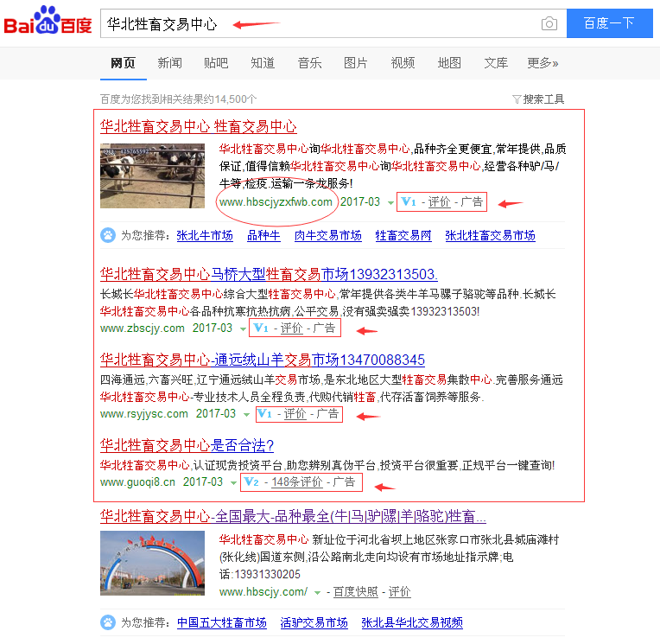Open recommended link 活驴交易市场
Screen dimensions: 660x644
314,622
